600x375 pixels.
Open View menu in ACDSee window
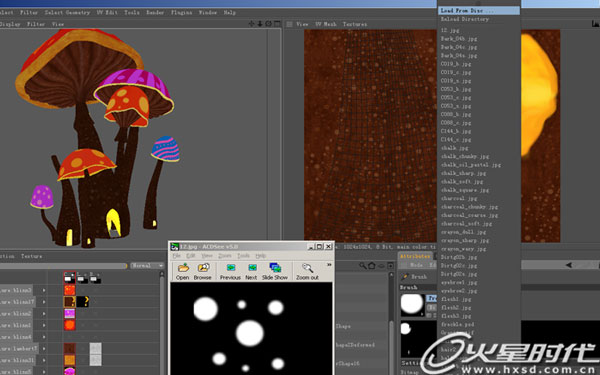(207, 255)
